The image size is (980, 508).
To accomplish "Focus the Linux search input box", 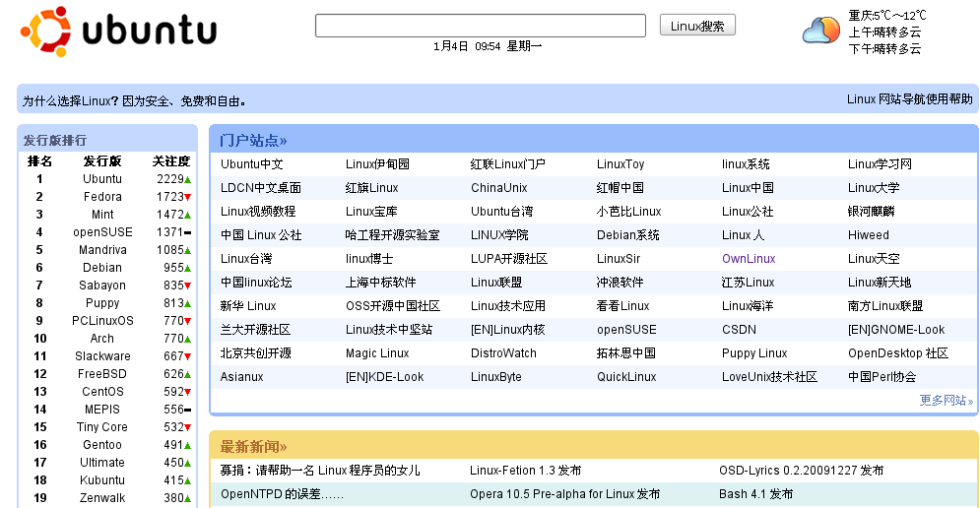I will 480,26.
